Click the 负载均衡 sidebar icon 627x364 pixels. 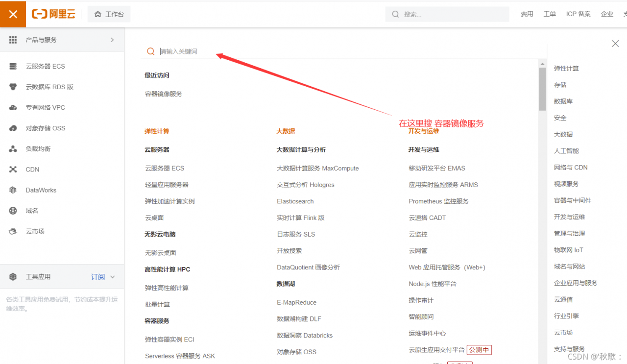[13, 148]
